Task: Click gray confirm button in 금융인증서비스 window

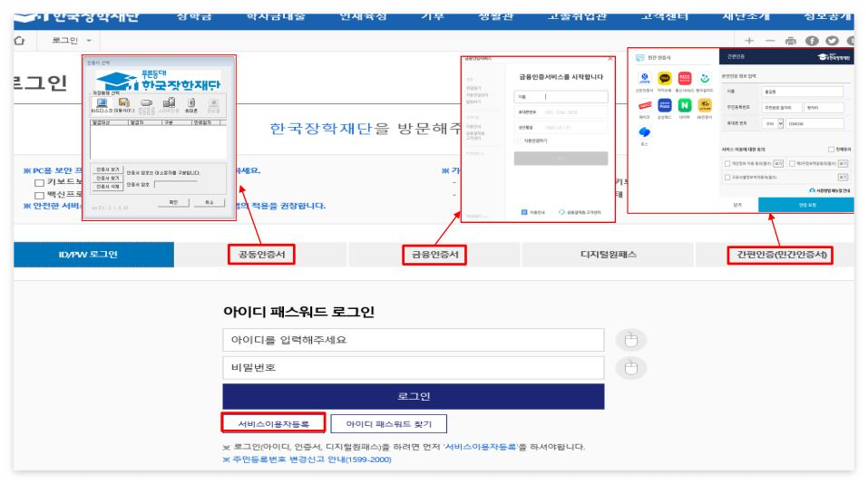Action: click(561, 159)
